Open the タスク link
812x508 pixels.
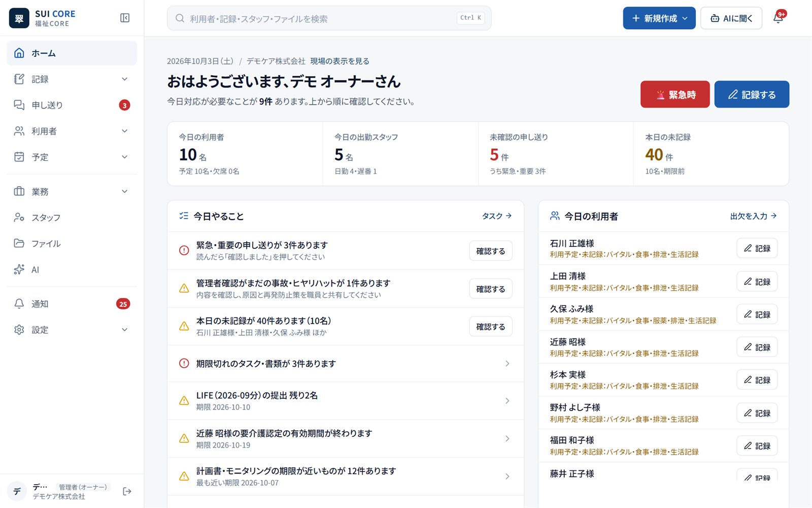(x=497, y=216)
